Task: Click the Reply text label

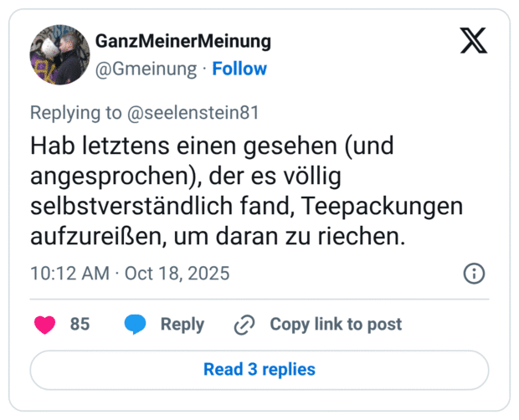Action: coord(182,325)
